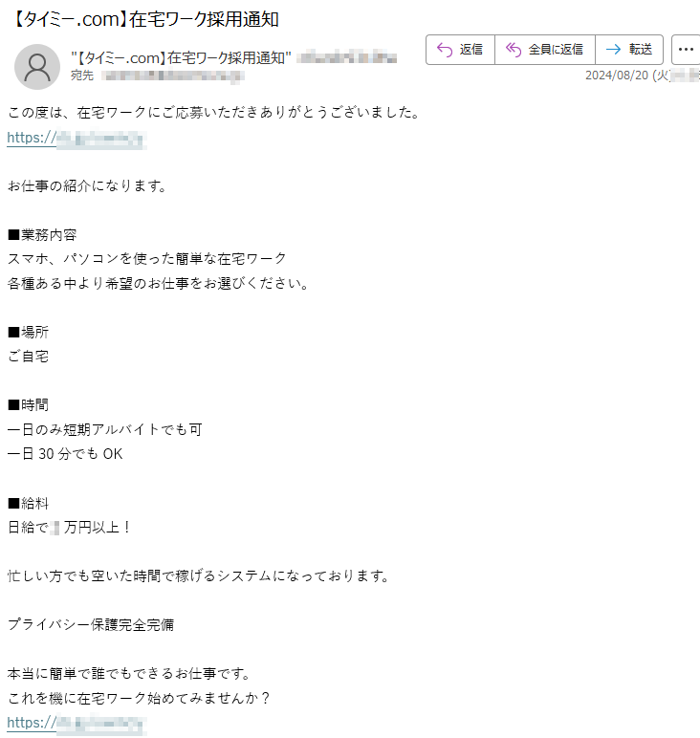Open the https link below the greeting
The height and width of the screenshot is (738, 700).
[77, 139]
